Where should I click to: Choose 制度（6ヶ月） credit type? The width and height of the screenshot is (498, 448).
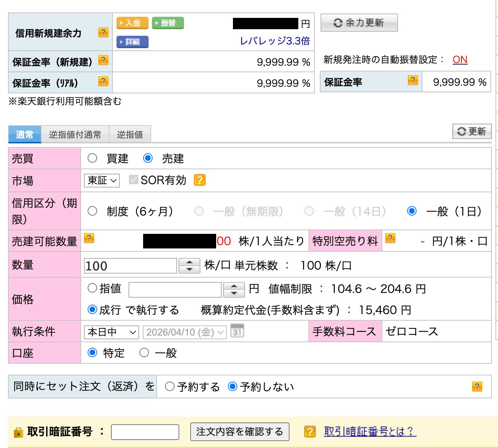92,211
